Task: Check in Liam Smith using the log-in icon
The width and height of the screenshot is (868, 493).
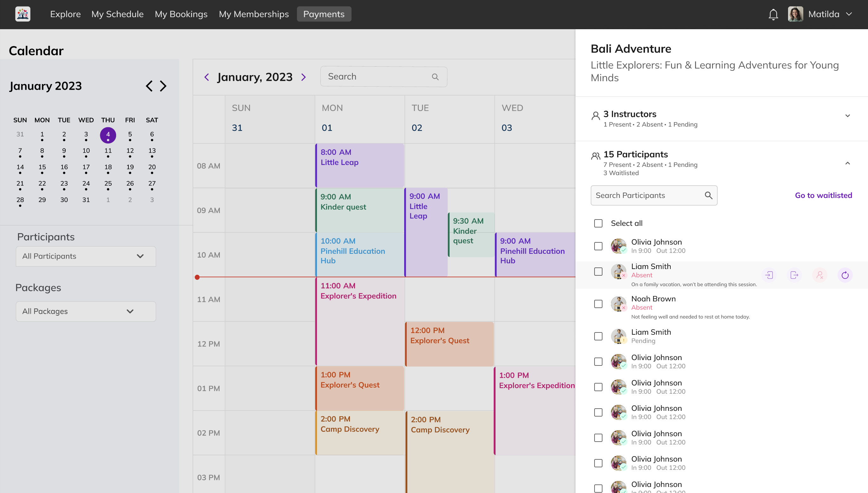Action: [769, 275]
